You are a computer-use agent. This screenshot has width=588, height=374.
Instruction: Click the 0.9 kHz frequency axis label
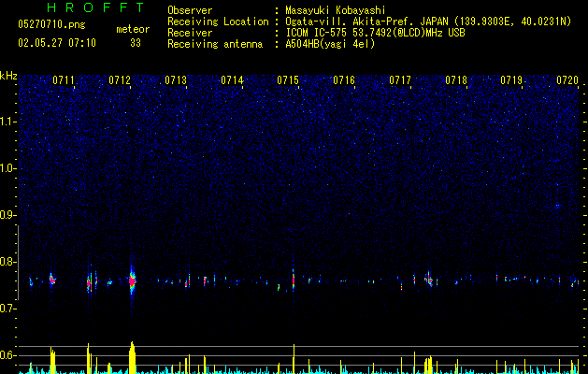tap(8, 215)
